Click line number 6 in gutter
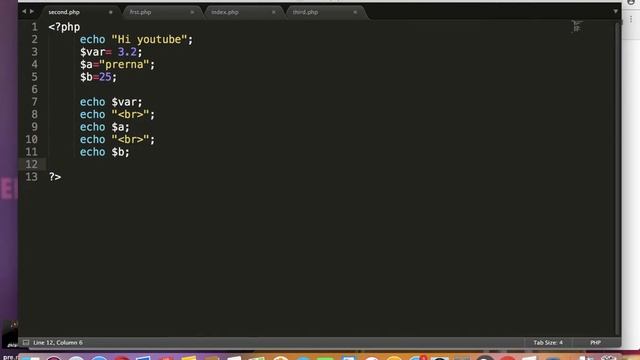Screen dimensions: 640x360 point(34,89)
